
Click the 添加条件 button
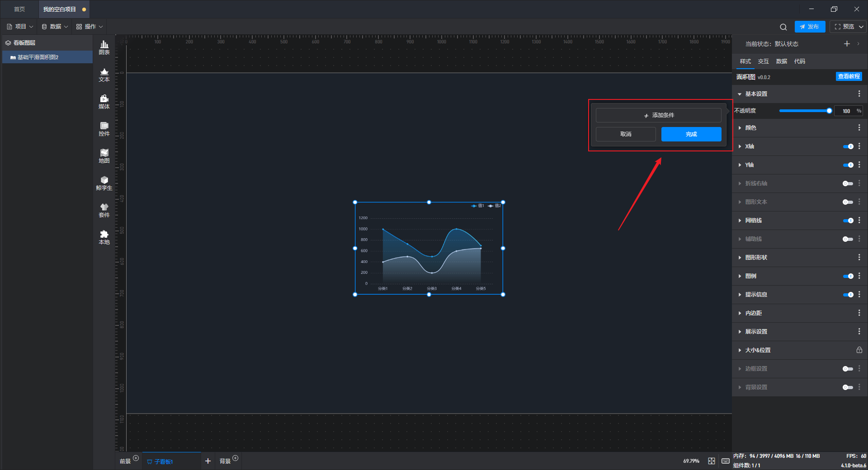(x=659, y=115)
